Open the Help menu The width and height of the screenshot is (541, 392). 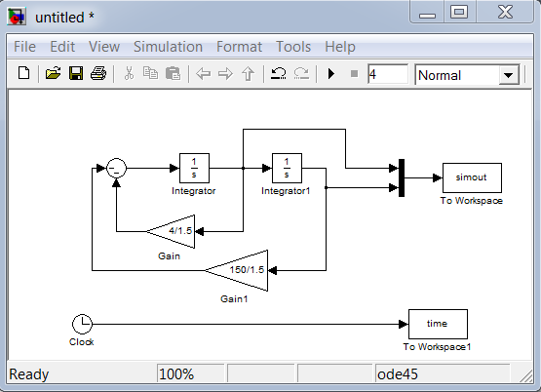[340, 47]
